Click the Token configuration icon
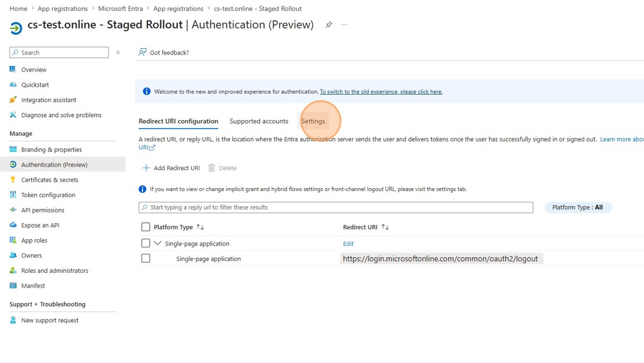 (13, 195)
